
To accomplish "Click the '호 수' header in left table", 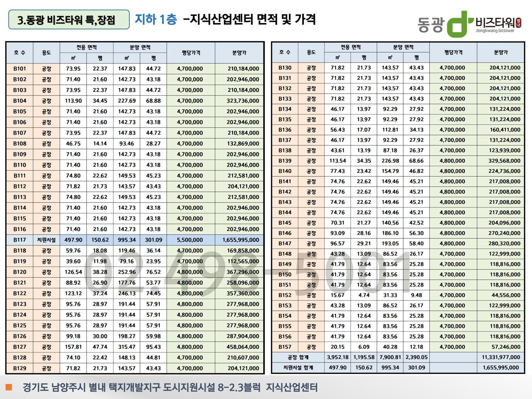I will click(20, 52).
